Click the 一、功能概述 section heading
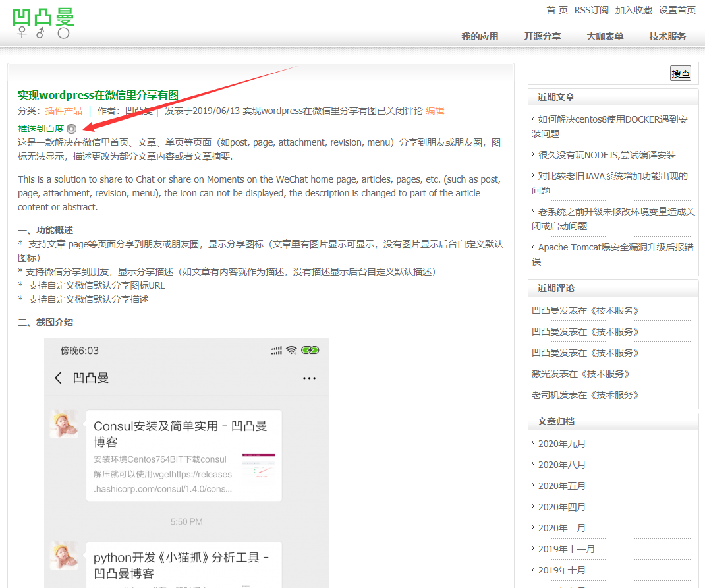705x588 pixels. coord(45,230)
